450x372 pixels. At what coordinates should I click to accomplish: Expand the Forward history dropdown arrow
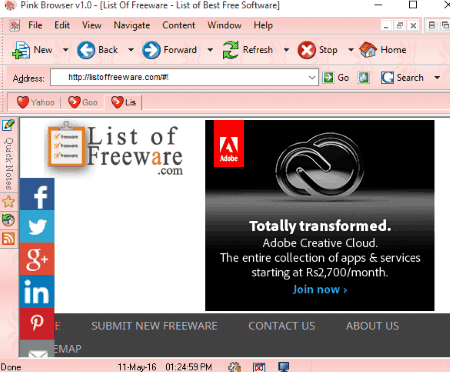tap(210, 50)
